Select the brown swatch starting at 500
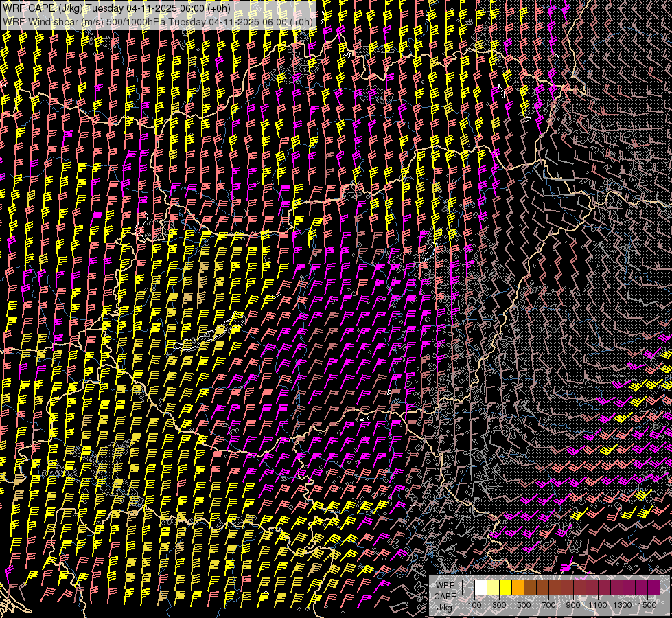 pyautogui.click(x=530, y=587)
